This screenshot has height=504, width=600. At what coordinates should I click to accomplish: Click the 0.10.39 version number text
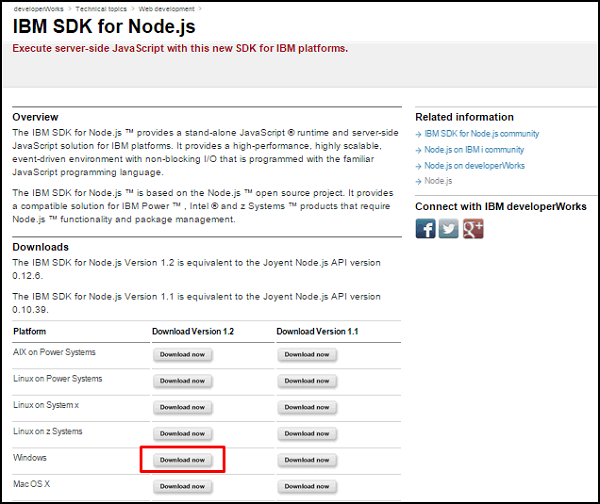click(x=30, y=310)
